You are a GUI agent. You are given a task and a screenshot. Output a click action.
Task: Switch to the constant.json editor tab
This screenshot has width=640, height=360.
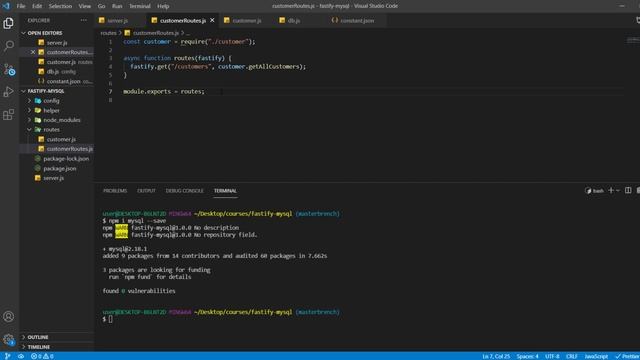click(x=357, y=20)
